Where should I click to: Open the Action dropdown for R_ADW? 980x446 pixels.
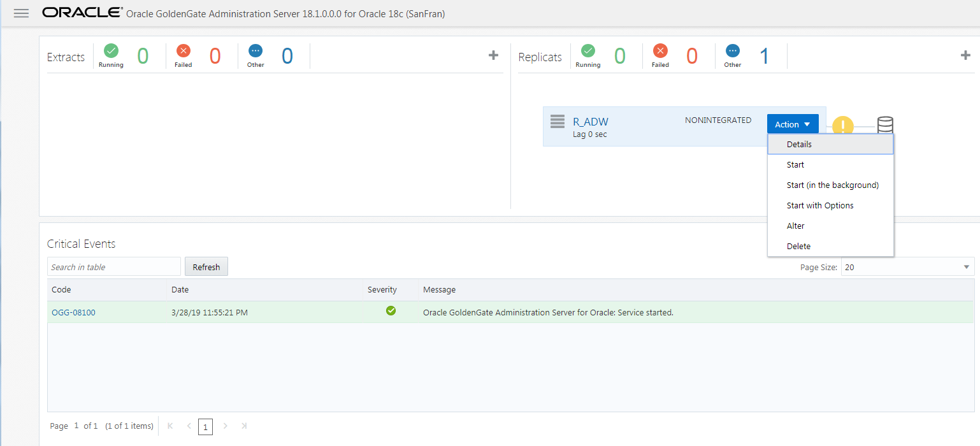[x=793, y=124]
